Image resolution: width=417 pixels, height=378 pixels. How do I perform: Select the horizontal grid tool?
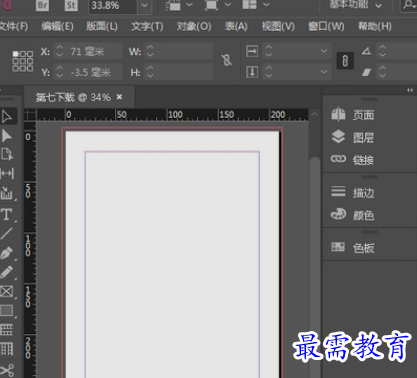click(x=7, y=330)
